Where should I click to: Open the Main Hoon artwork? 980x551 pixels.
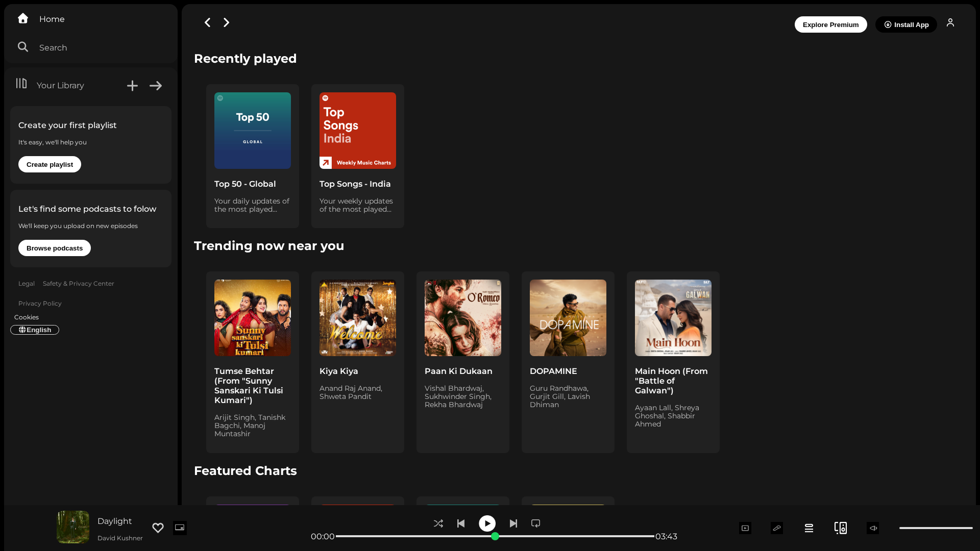pos(673,318)
